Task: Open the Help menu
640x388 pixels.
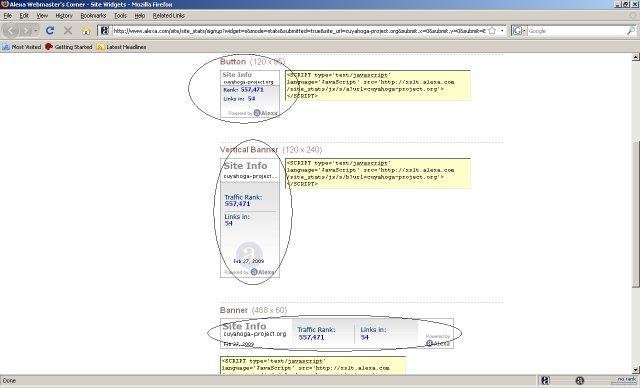Action: pyautogui.click(x=140, y=16)
